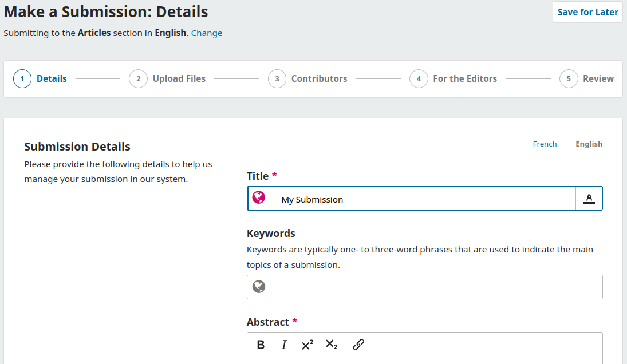Click the pink globe icon in Title field
Screen dimensions: 627x364
pos(259,197)
